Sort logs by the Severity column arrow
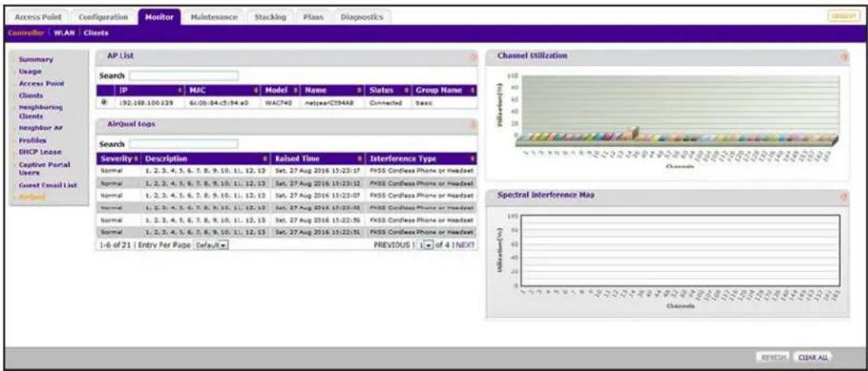 (x=136, y=159)
